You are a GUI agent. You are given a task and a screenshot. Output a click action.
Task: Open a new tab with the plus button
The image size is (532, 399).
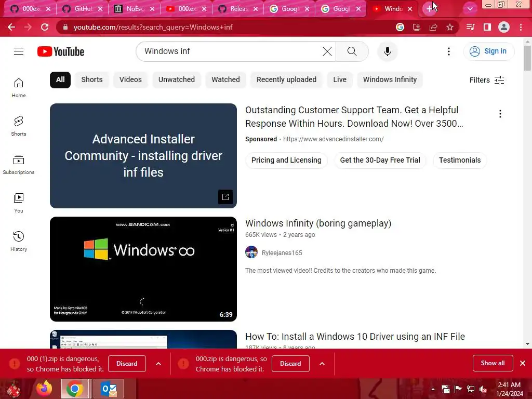429,9
